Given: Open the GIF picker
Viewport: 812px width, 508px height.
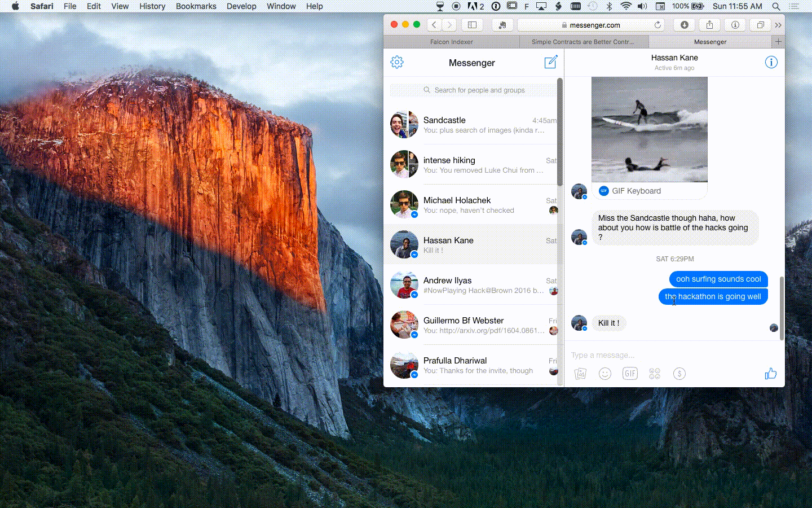Looking at the screenshot, I should pyautogui.click(x=630, y=374).
